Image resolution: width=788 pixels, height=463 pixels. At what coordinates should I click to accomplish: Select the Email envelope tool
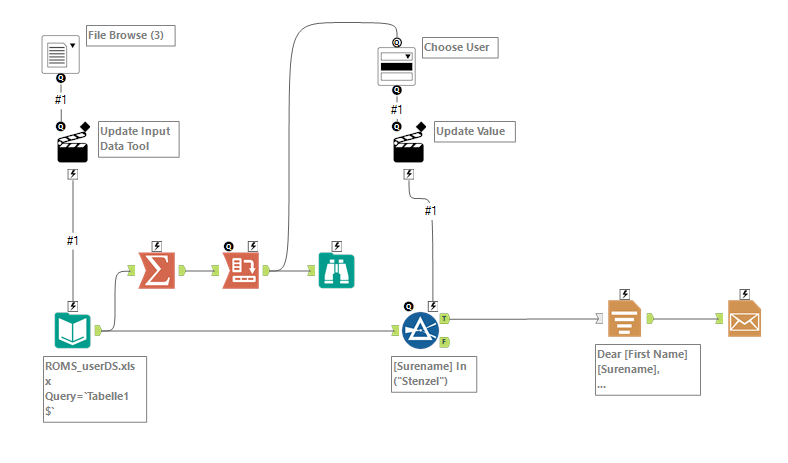point(744,319)
